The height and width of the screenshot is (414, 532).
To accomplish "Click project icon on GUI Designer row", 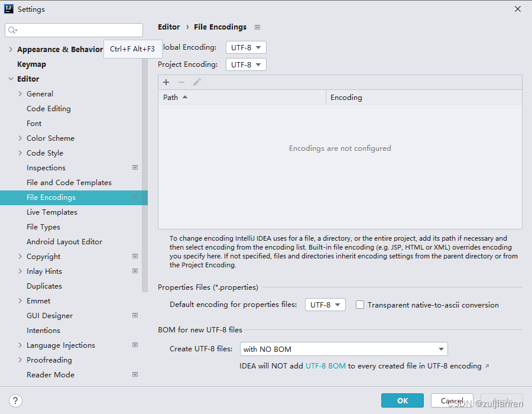I will pos(135,316).
